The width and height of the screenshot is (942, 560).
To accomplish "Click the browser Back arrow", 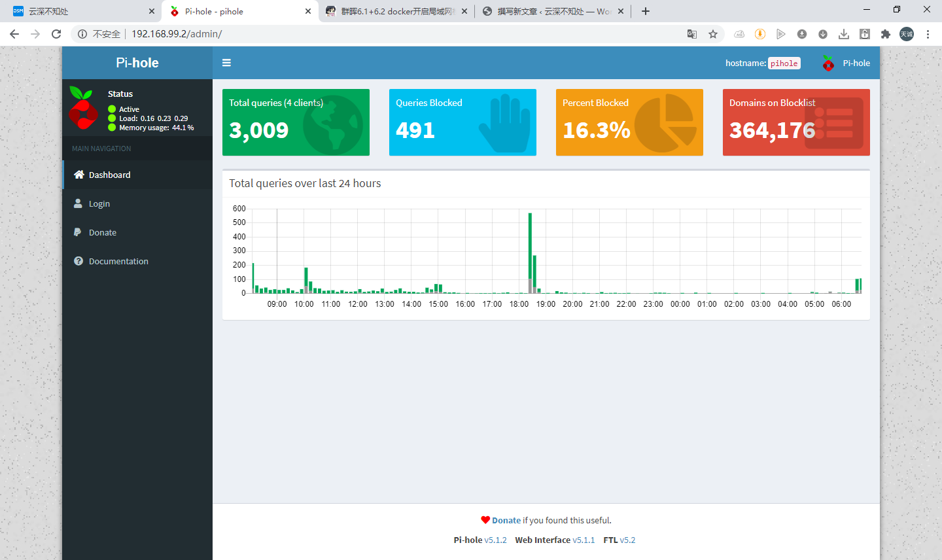I will tap(14, 34).
